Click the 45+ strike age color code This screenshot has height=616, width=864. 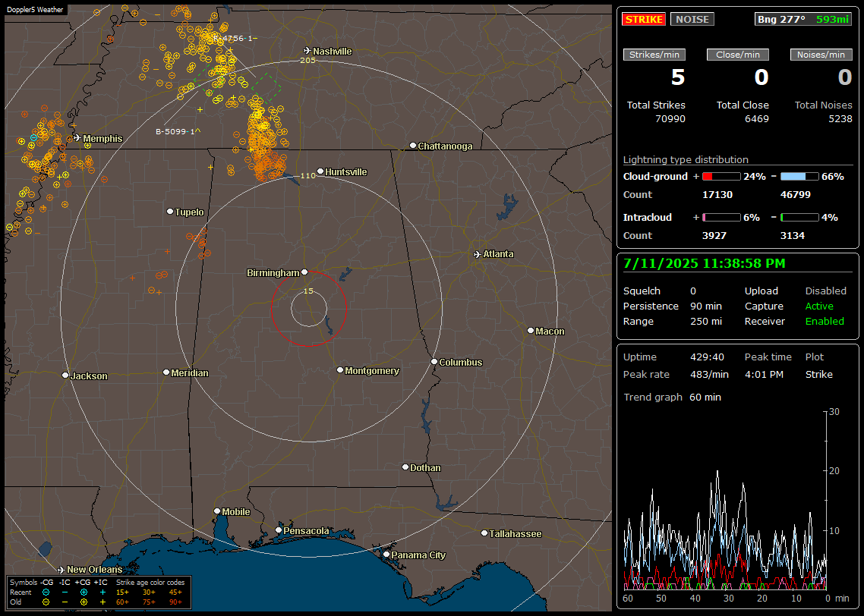[175, 592]
